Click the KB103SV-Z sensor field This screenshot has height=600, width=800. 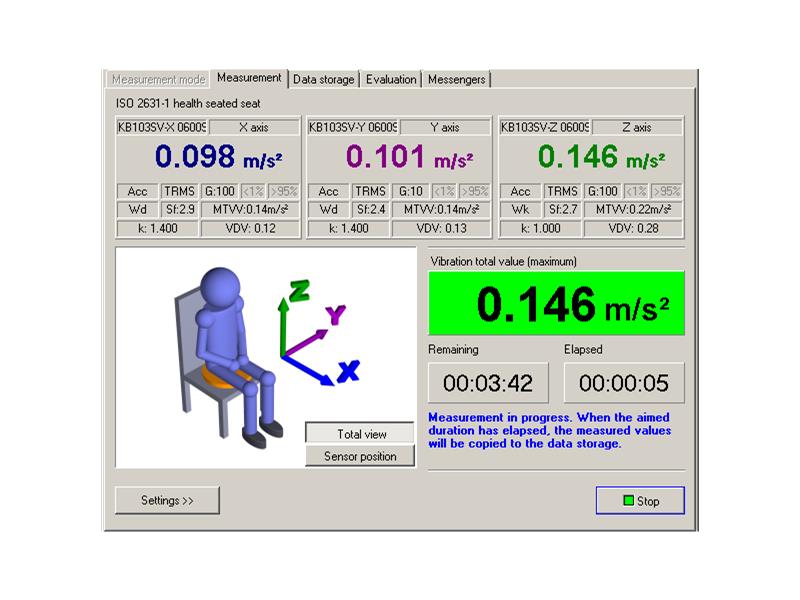click(544, 127)
